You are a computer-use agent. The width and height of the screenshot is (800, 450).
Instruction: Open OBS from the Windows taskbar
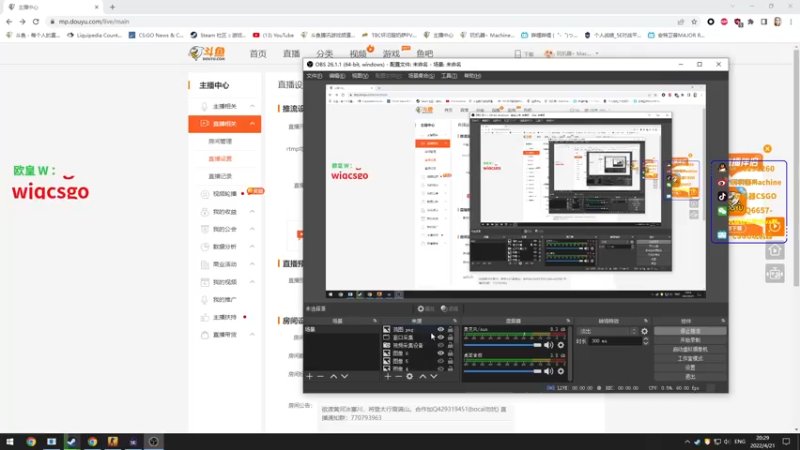pyautogui.click(x=154, y=442)
